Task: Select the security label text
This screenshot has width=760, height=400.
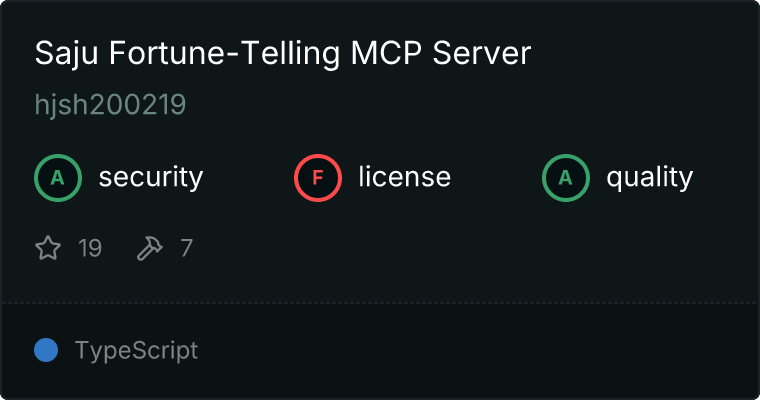Action: [151, 177]
